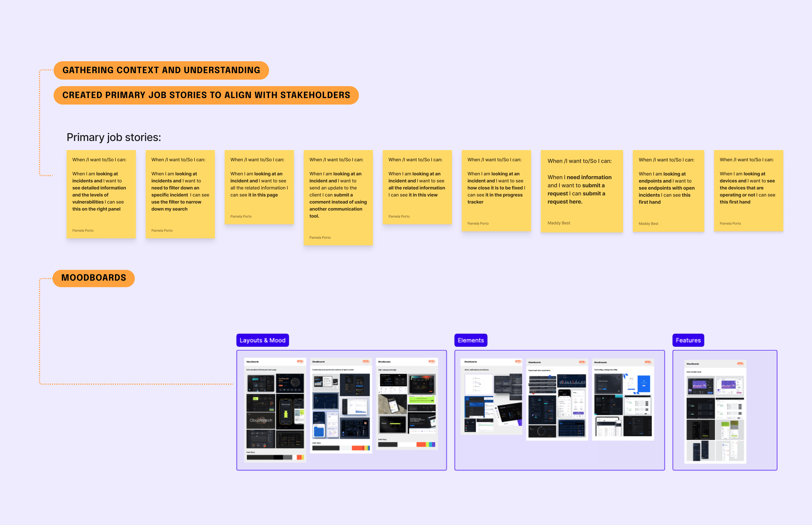Click the orange-red swatch in first moodboard's color story
Screen dimensions: 812x525
point(299,457)
